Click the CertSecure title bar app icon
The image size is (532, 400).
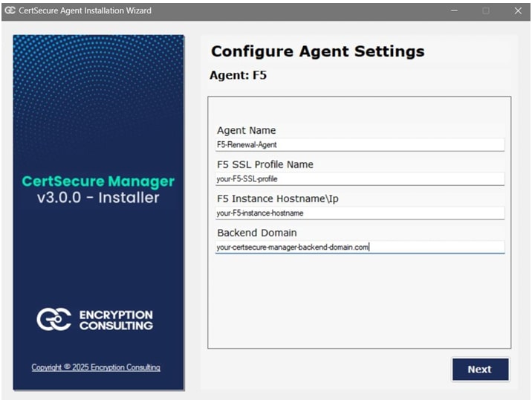10,10
